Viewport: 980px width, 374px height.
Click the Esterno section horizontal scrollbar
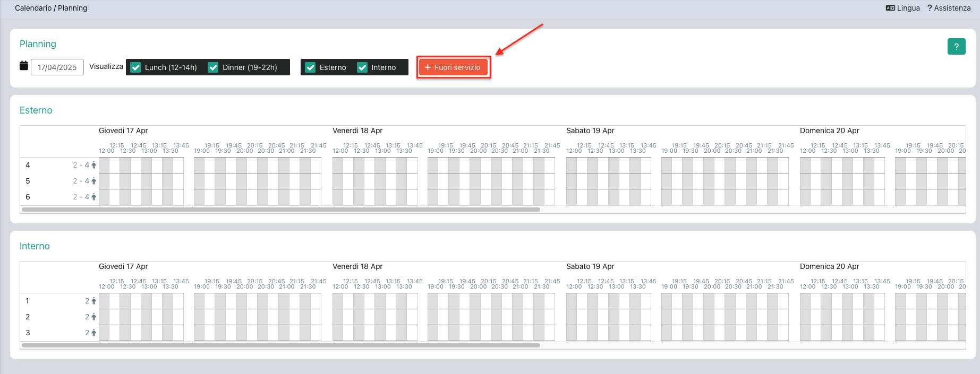click(280, 210)
